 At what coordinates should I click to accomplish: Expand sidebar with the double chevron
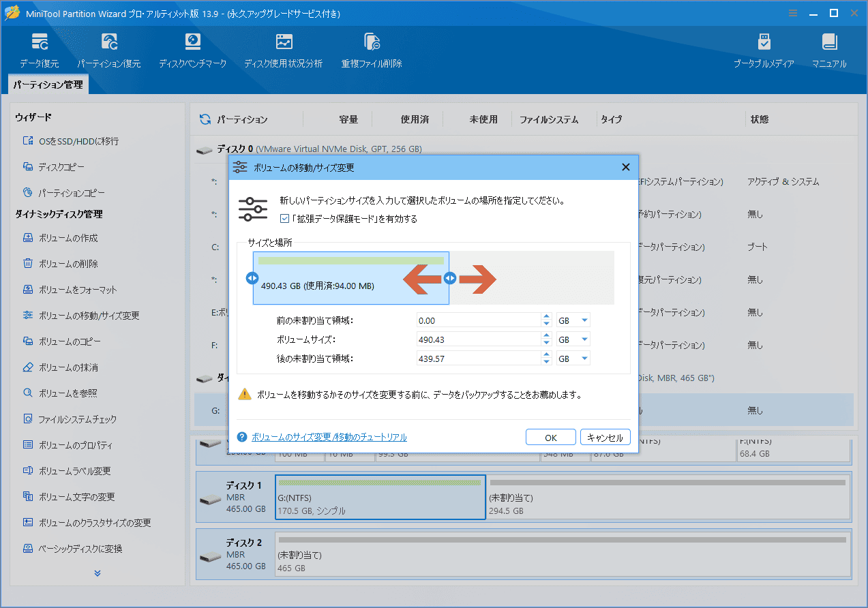coord(98,573)
